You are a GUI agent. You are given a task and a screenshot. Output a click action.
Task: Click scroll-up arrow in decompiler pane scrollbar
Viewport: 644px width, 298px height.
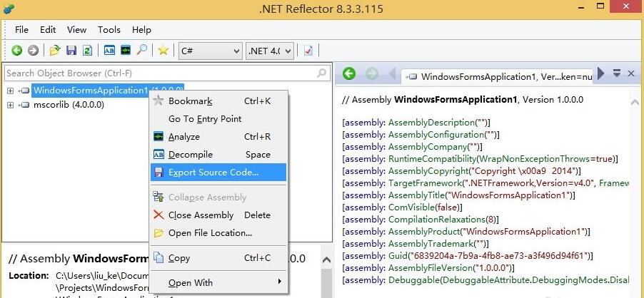(635, 102)
